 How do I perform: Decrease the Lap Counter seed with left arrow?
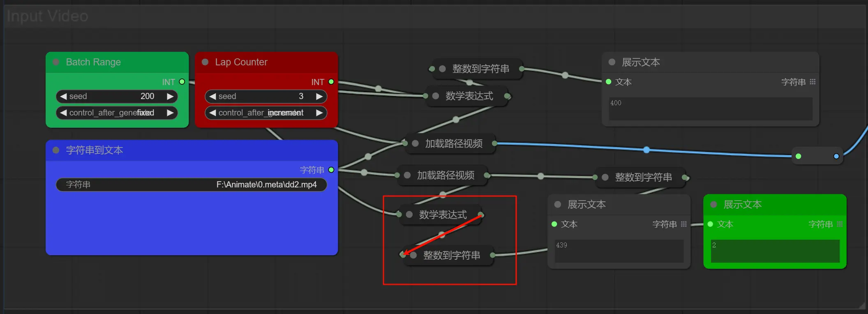coord(212,96)
